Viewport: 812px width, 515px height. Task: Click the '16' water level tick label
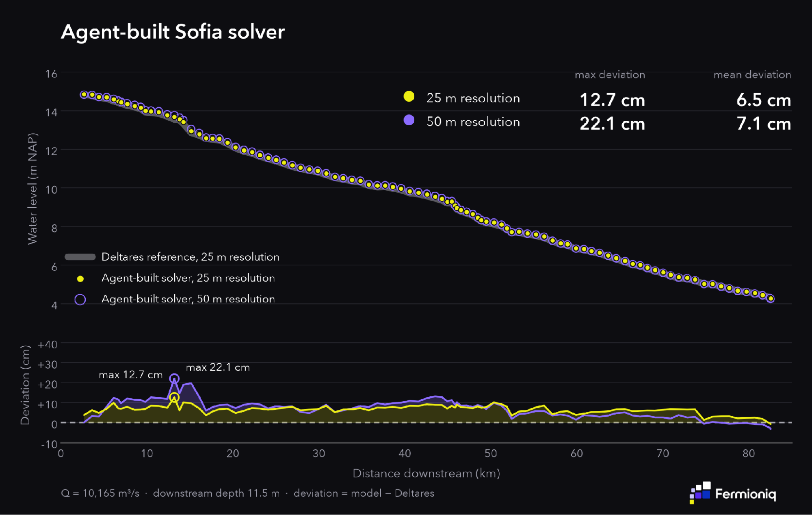[x=51, y=74]
